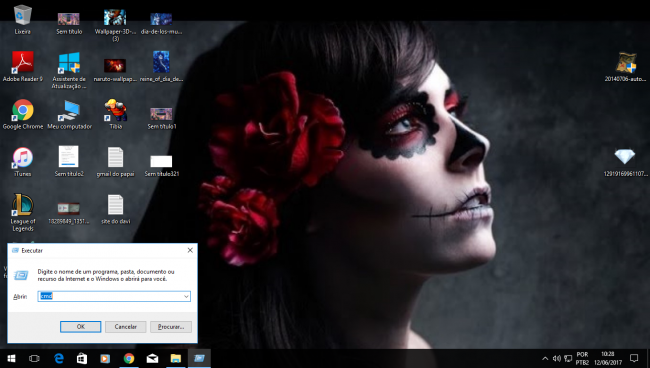Open the diamond 12919169961107... file
Viewport: 650px width, 368px height.
pyautogui.click(x=625, y=162)
